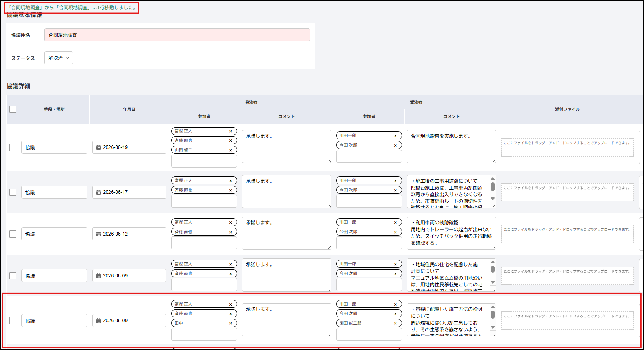
Task: Click the 年月日 column header
Action: [x=129, y=109]
